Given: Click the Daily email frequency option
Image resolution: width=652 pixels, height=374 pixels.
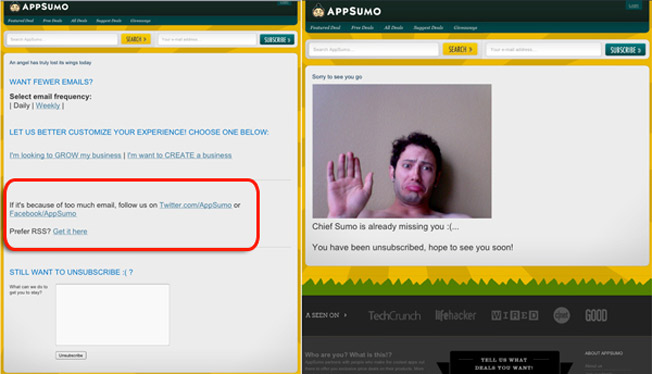Looking at the screenshot, I should pos(22,106).
